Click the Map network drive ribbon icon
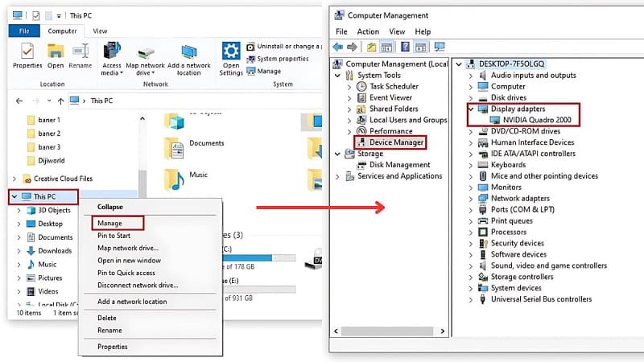This screenshot has width=644, height=362. pos(145,53)
